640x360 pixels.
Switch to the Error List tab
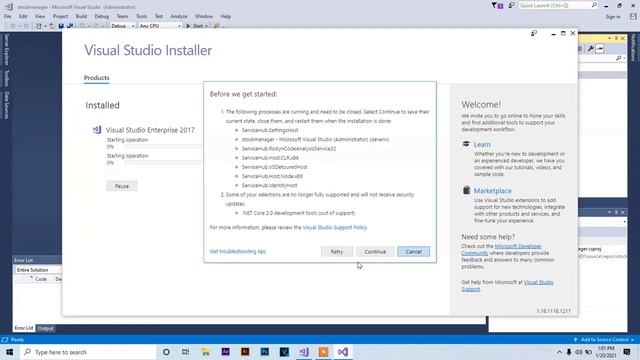[x=24, y=328]
